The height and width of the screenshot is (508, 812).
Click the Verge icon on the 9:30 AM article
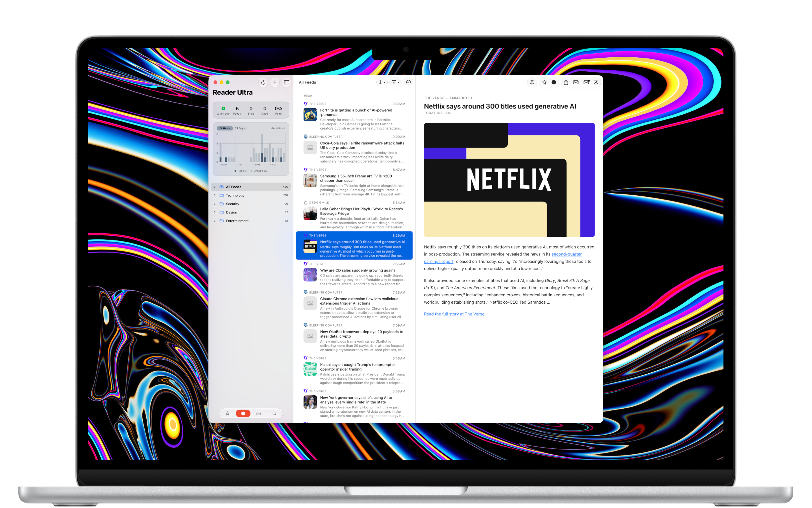coord(305,104)
